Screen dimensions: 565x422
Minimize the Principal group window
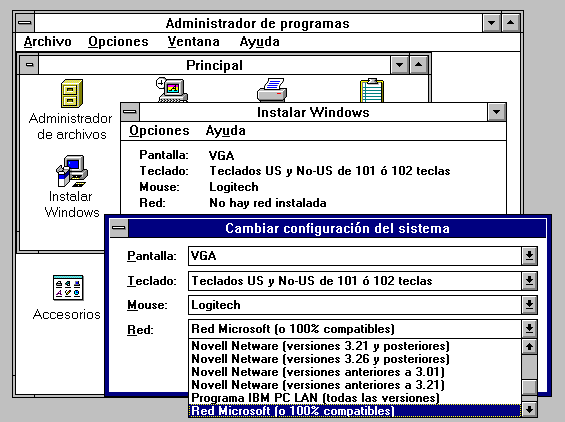click(399, 65)
